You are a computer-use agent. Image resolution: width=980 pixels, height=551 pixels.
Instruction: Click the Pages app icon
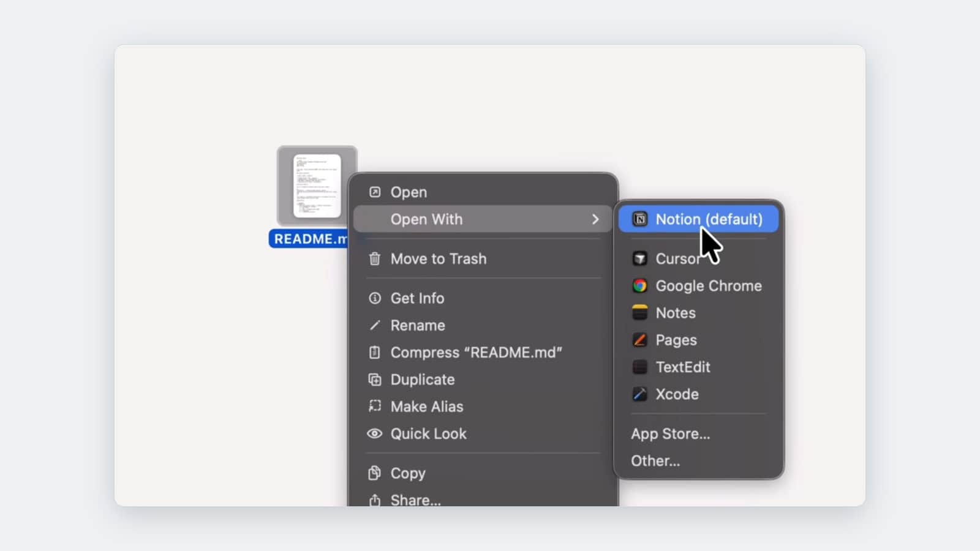coord(639,340)
